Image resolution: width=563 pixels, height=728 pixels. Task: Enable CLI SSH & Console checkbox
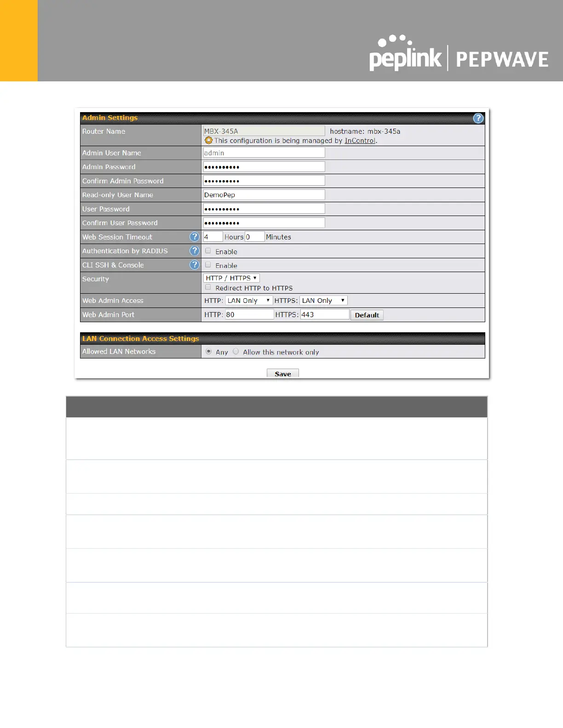point(208,265)
